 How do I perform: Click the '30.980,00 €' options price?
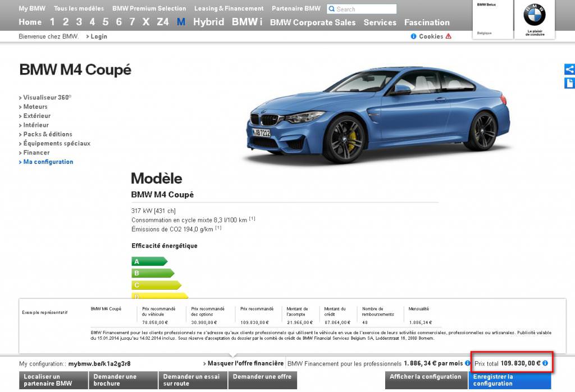[204, 322]
